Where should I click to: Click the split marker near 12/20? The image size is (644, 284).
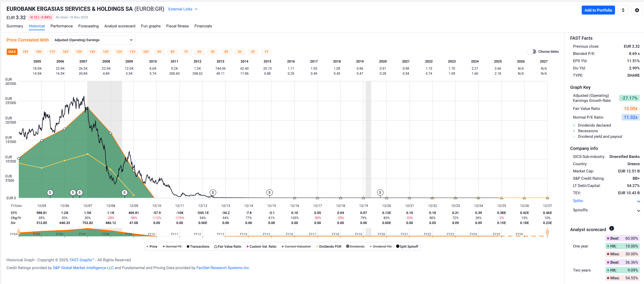(x=380, y=192)
